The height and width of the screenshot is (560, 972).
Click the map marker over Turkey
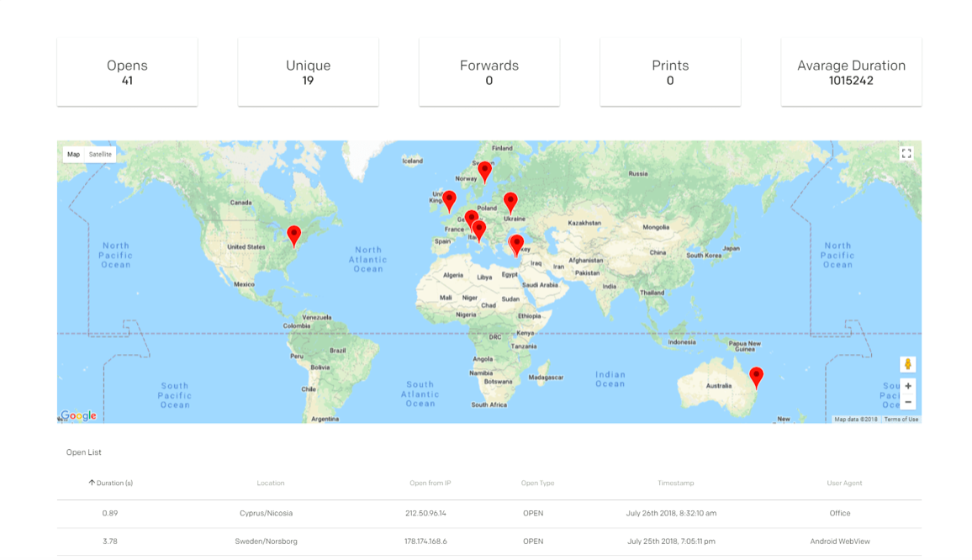[x=517, y=245]
